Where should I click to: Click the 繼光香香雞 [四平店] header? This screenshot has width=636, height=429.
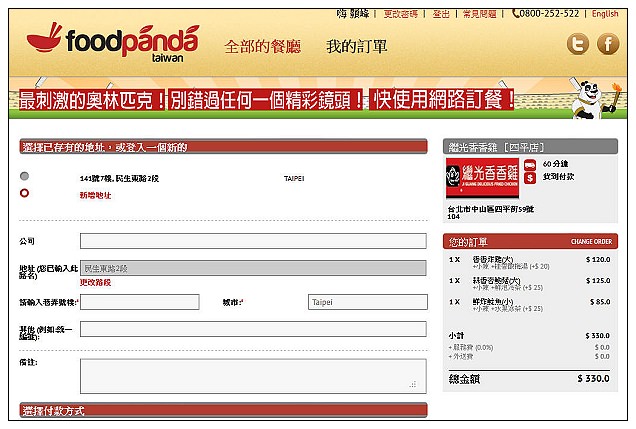[x=531, y=146]
